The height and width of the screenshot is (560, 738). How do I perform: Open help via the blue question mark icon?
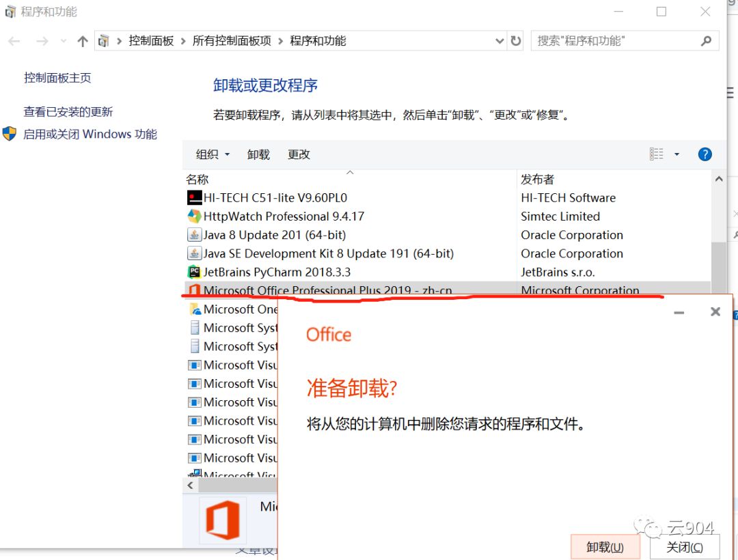tap(705, 154)
